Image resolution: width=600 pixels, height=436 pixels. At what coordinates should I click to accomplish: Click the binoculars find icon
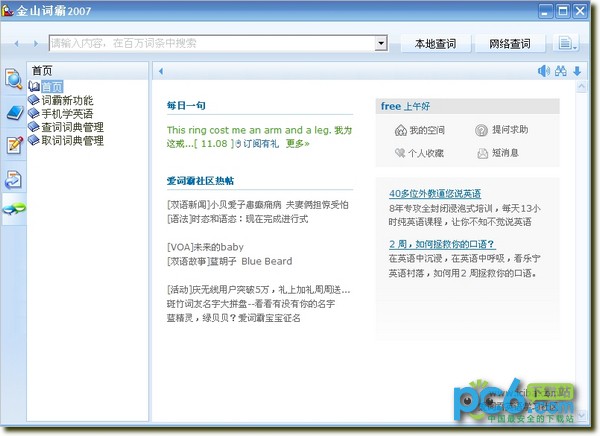tap(561, 71)
